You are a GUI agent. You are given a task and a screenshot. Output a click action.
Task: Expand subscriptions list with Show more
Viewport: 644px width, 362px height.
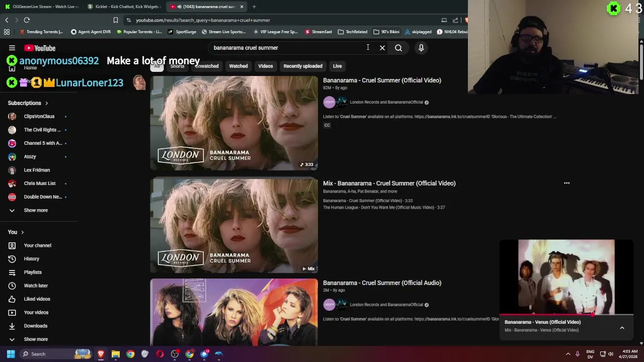[35, 210]
